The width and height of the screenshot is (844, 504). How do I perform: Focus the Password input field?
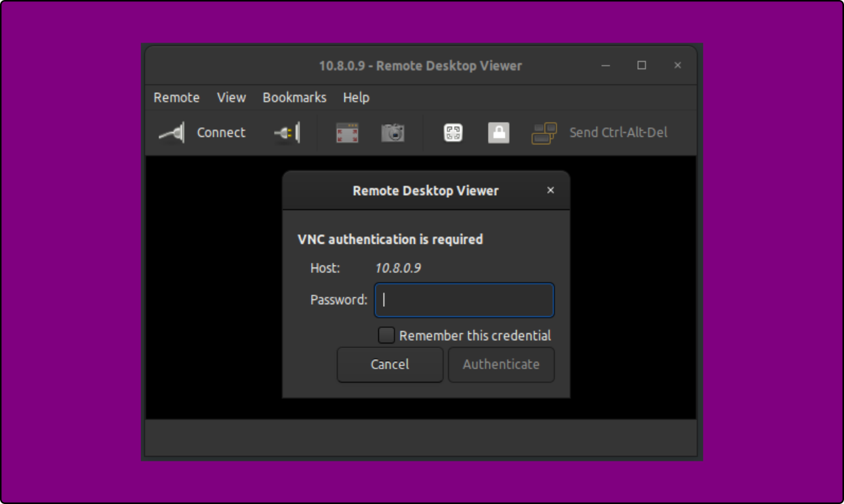coord(464,300)
